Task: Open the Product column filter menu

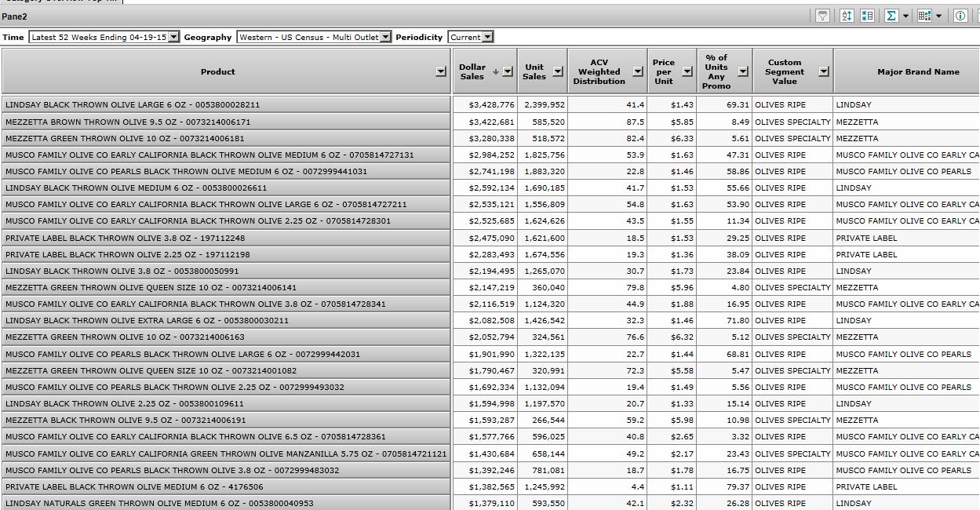Action: (441, 71)
